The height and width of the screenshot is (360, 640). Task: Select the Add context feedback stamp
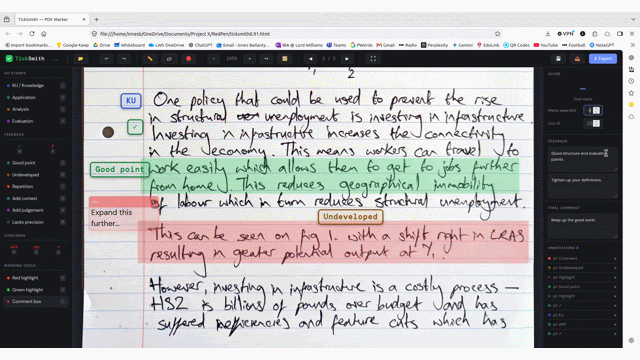tap(36, 198)
